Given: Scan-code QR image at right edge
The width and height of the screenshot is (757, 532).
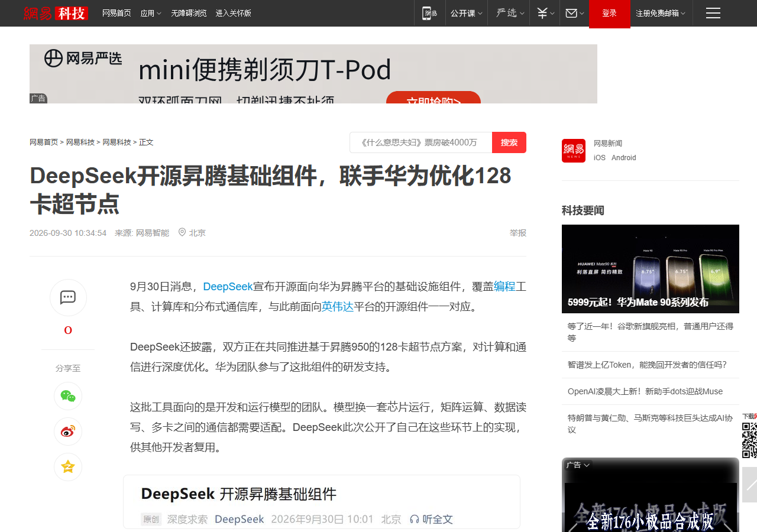Looking at the screenshot, I should point(749,440).
